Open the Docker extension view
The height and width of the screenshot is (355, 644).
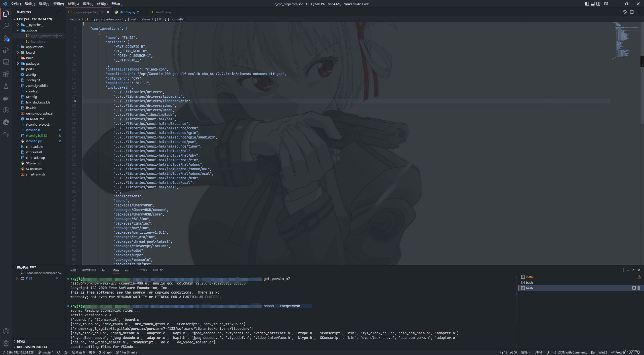6,98
